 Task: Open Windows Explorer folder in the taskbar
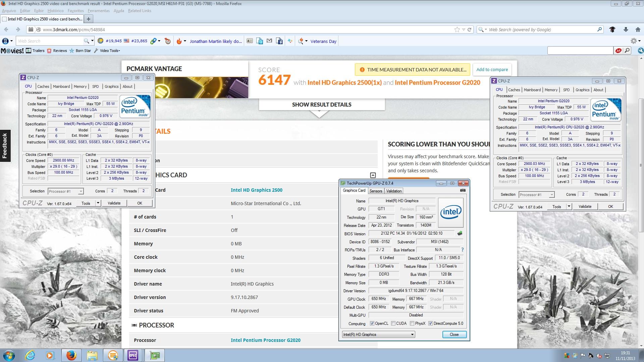pos(92,355)
